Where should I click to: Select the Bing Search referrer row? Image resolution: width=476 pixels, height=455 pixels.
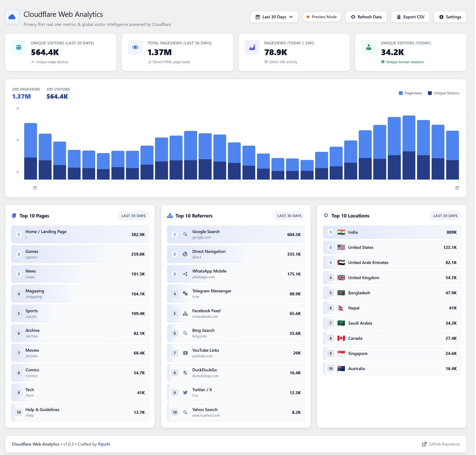click(236, 333)
